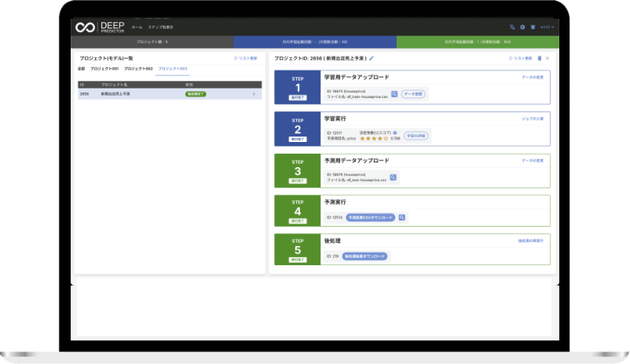Click the データの変更 link in Step 1
This screenshot has width=630, height=364.
point(533,78)
